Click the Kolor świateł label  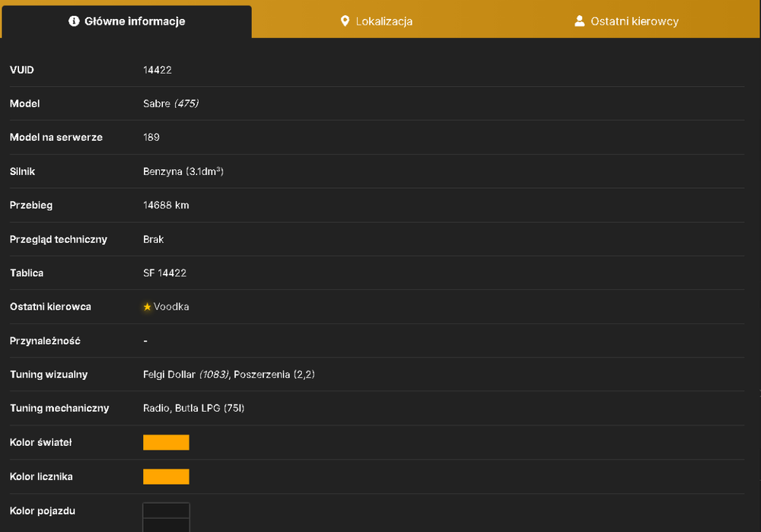pyautogui.click(x=41, y=442)
